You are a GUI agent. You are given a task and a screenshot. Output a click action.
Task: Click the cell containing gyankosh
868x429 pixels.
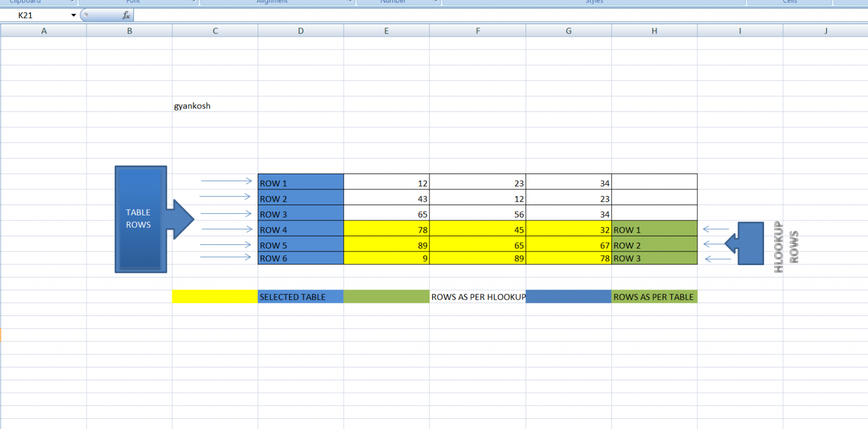(192, 106)
